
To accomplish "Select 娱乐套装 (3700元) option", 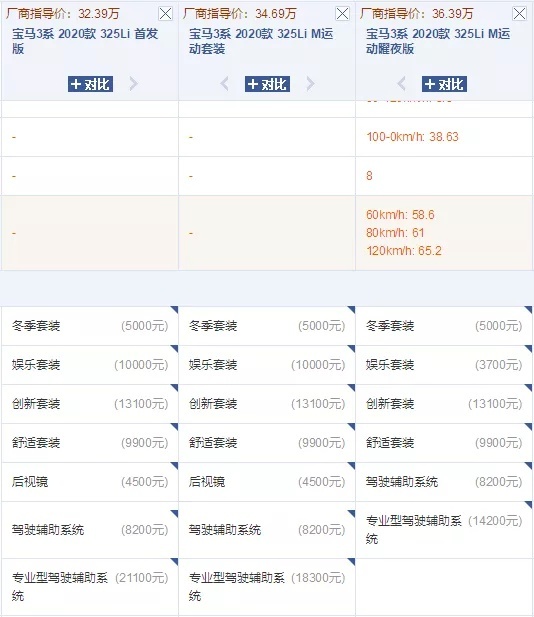I will click(x=444, y=365).
